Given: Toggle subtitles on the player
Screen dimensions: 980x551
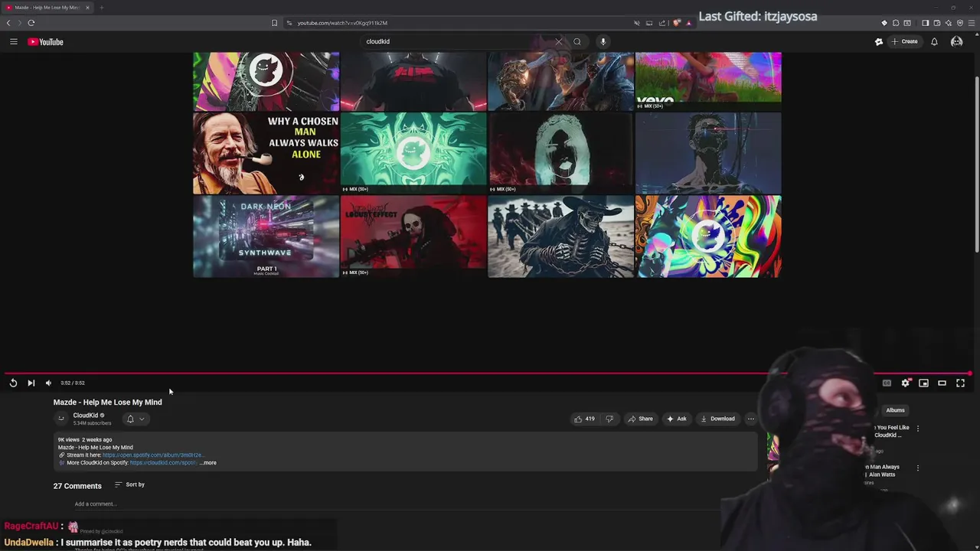Looking at the screenshot, I should (887, 383).
